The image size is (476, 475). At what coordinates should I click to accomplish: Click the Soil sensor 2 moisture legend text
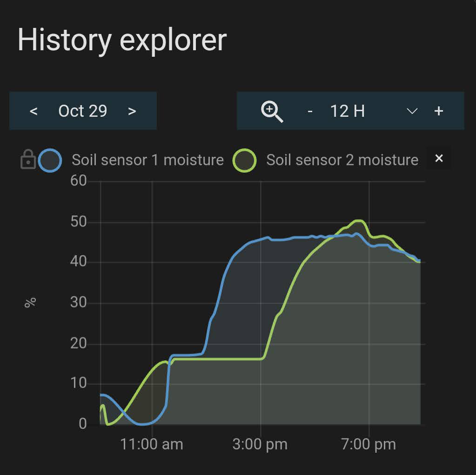click(x=342, y=160)
